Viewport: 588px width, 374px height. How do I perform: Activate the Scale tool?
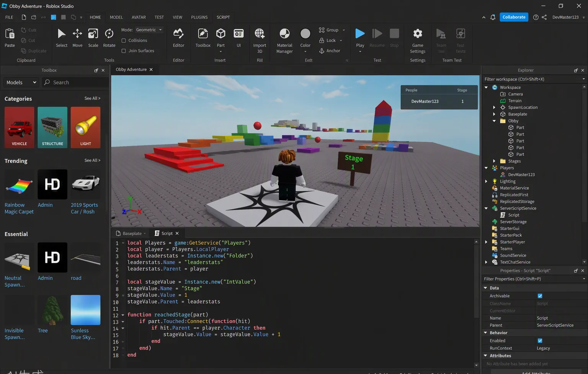point(93,38)
